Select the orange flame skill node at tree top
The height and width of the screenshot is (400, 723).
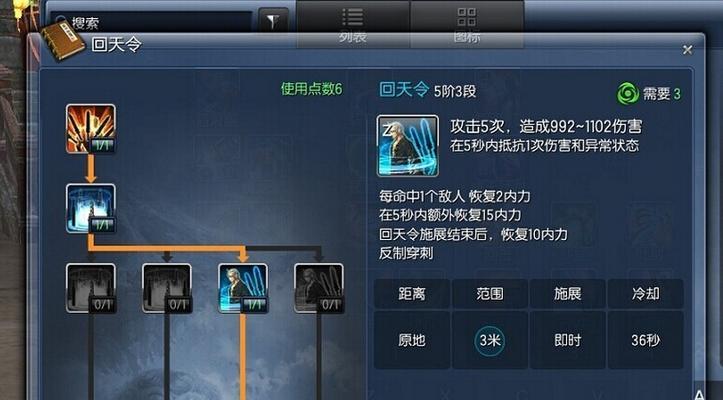[x=91, y=129]
